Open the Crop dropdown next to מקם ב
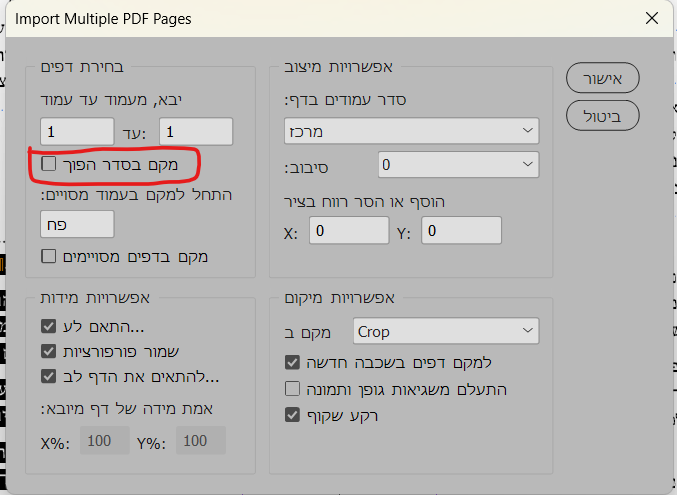The width and height of the screenshot is (677, 495). [x=446, y=331]
